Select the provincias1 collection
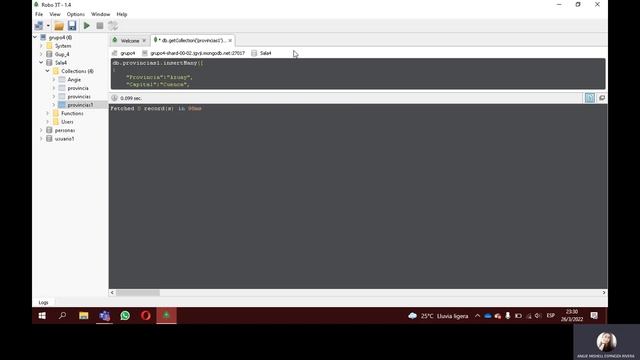The image size is (640, 360). pyautogui.click(x=80, y=105)
